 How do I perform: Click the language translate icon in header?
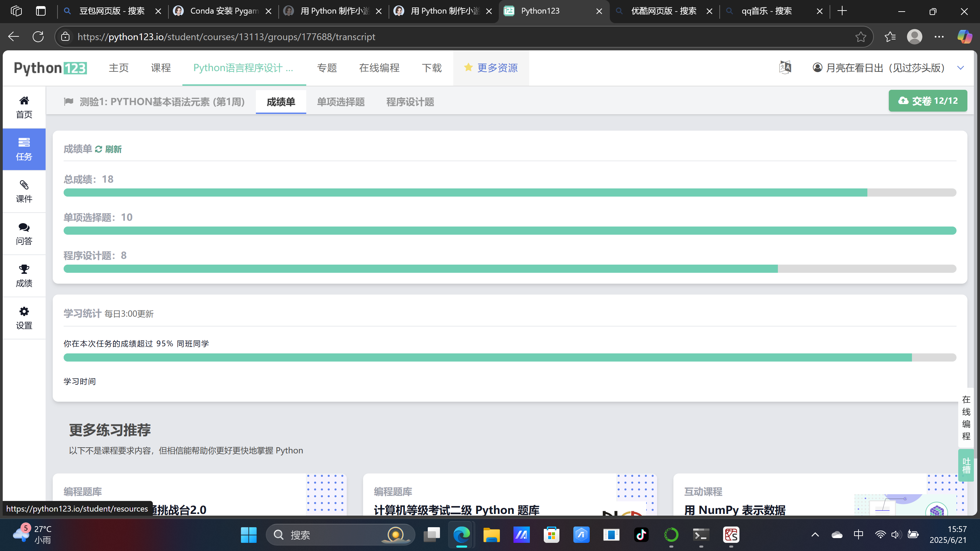click(x=785, y=68)
